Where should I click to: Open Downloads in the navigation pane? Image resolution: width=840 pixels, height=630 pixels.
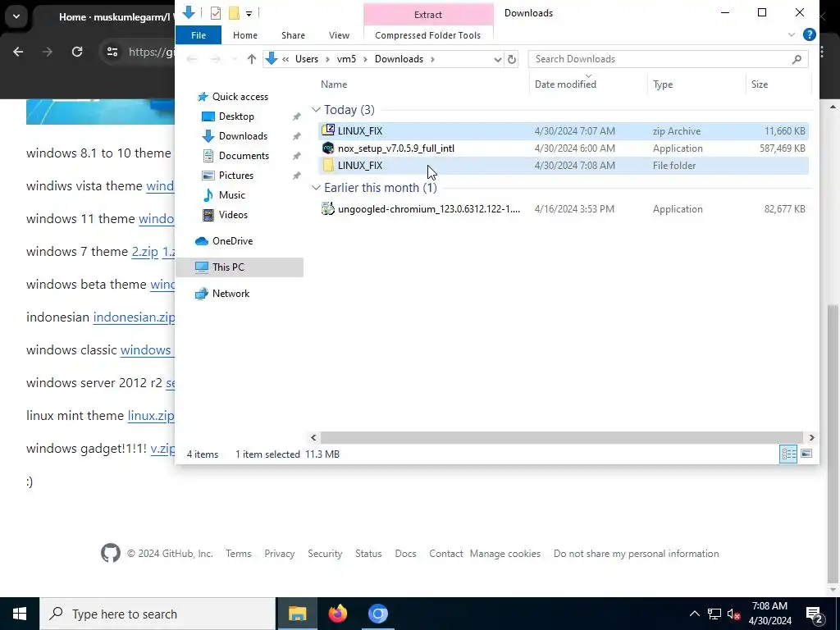(243, 136)
